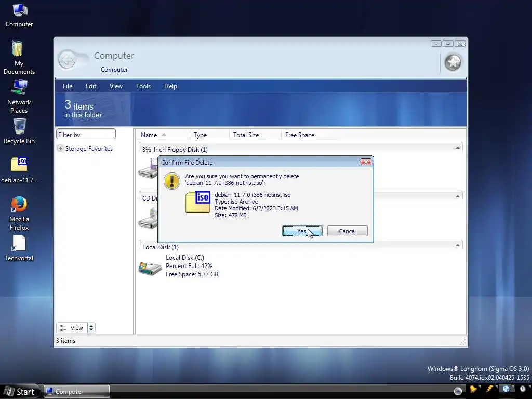Screen dimensions: 532x399
Task: Click 'Local Disk (C:)' label text
Action: point(185,258)
